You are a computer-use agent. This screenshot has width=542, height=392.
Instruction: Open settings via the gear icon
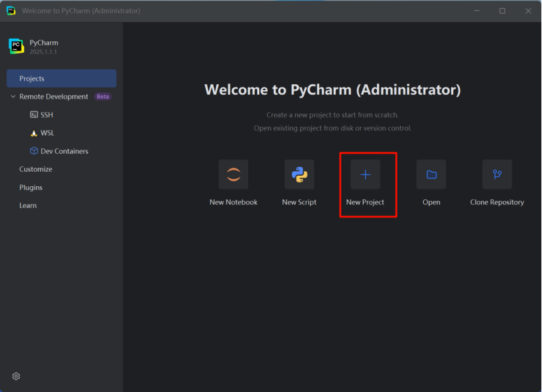(16, 376)
